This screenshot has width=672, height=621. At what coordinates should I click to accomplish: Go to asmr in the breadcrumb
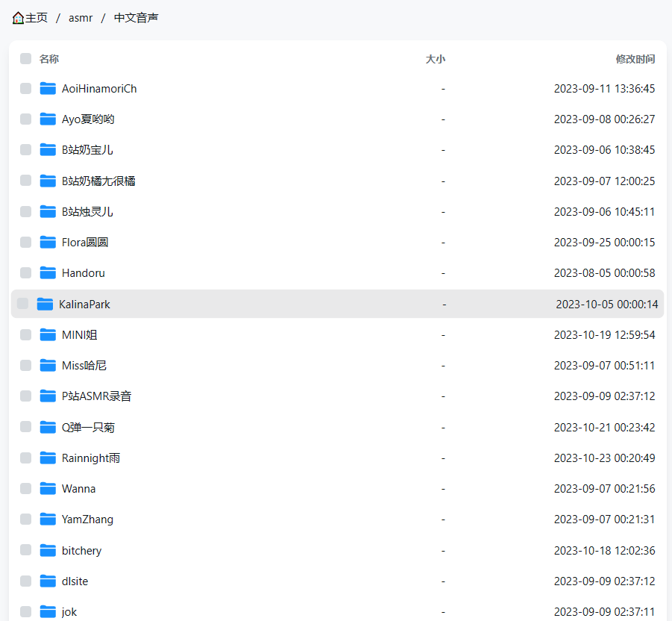point(81,18)
